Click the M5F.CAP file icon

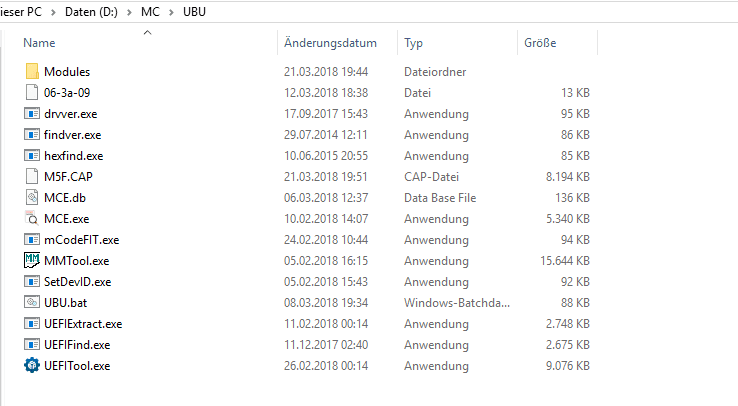pos(32,177)
